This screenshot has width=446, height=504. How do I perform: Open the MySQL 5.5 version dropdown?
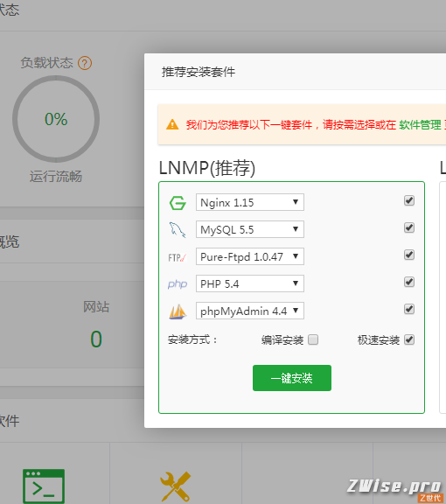point(250,229)
